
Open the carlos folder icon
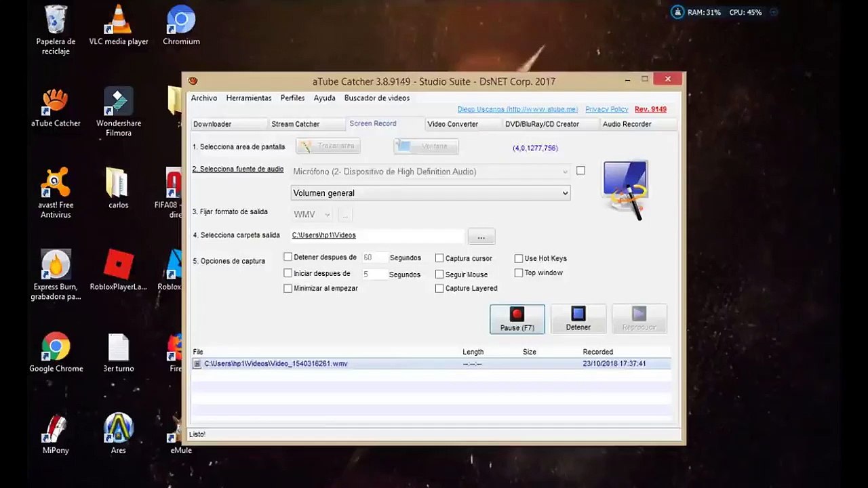pyautogui.click(x=118, y=188)
